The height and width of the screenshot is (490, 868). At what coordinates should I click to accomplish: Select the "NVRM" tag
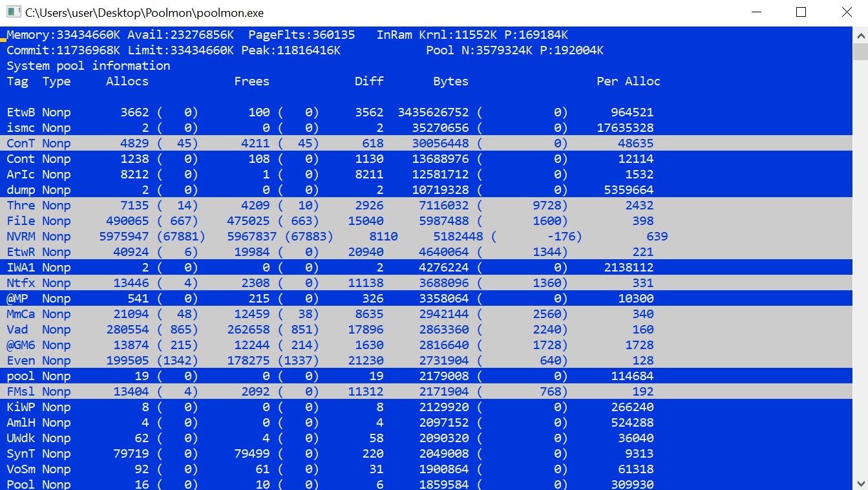21,237
